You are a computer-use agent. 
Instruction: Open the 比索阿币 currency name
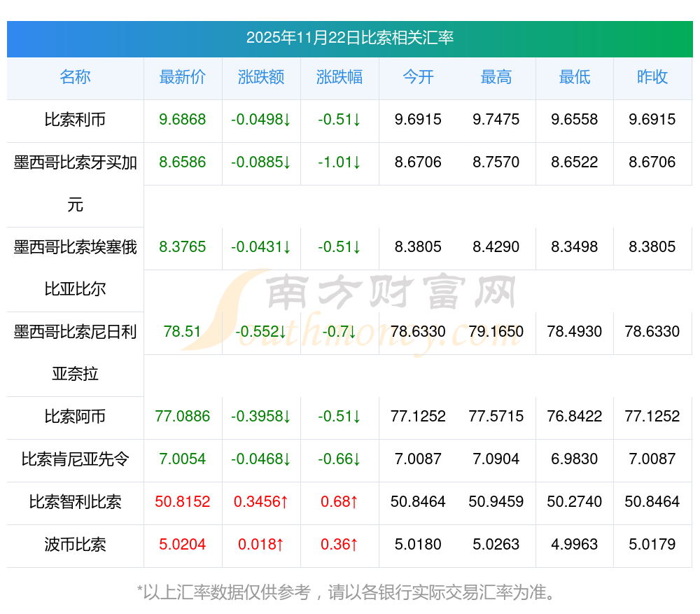(75, 417)
